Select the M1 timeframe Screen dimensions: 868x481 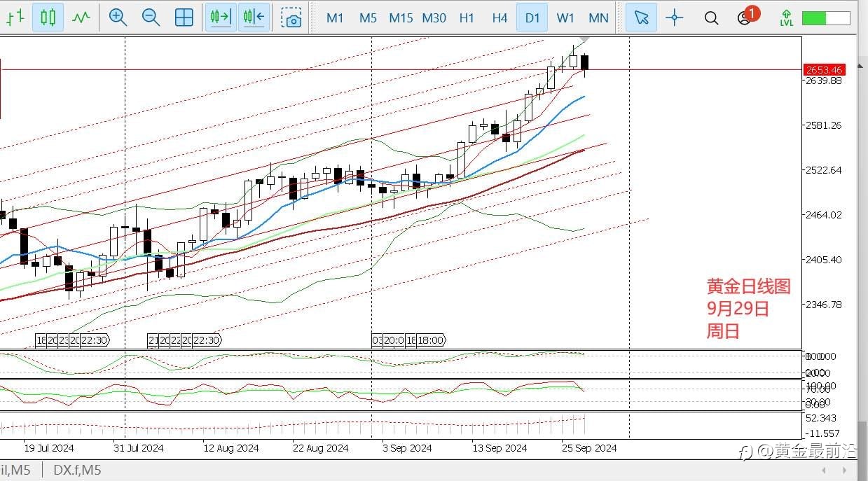[336, 18]
